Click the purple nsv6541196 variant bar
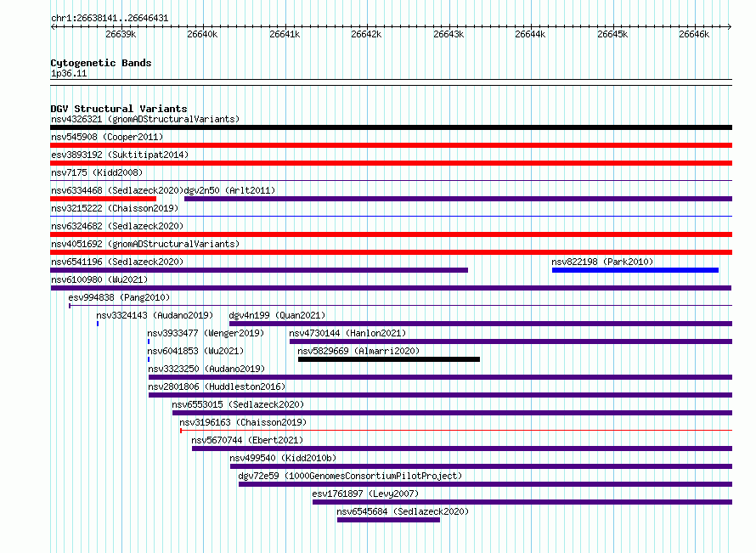The height and width of the screenshot is (553, 756). pos(259,270)
